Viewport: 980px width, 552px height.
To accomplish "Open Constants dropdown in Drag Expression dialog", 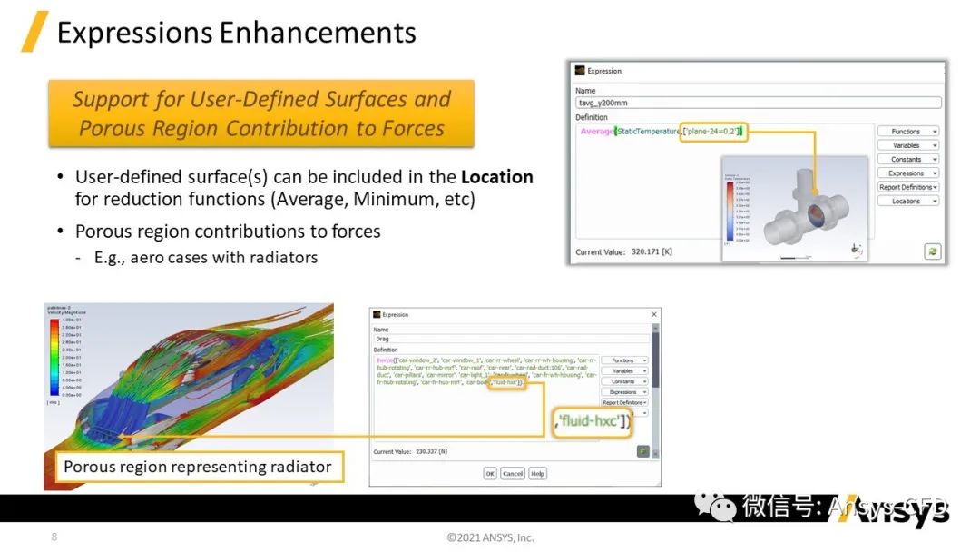I will tap(624, 381).
